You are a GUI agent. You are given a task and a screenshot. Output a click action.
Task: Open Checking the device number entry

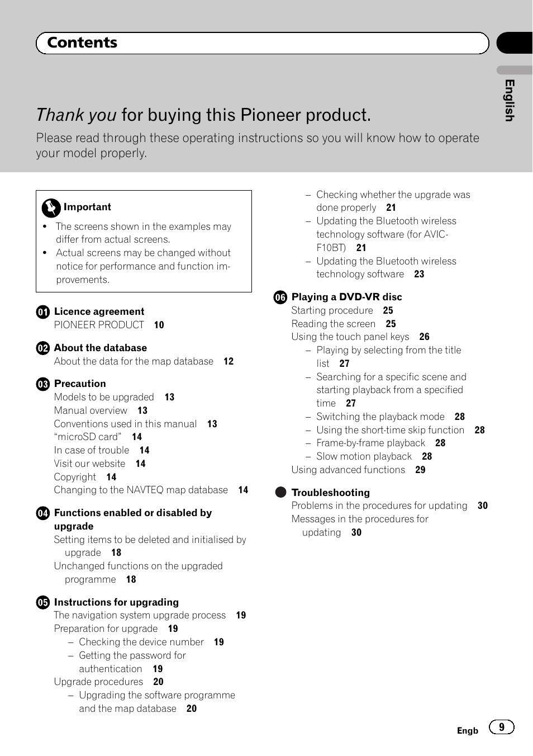141,642
